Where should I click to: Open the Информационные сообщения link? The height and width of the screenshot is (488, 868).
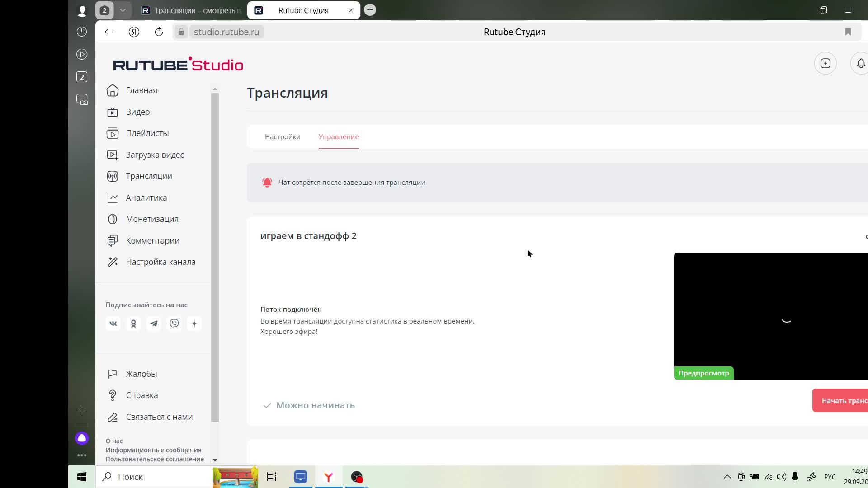[153, 450]
